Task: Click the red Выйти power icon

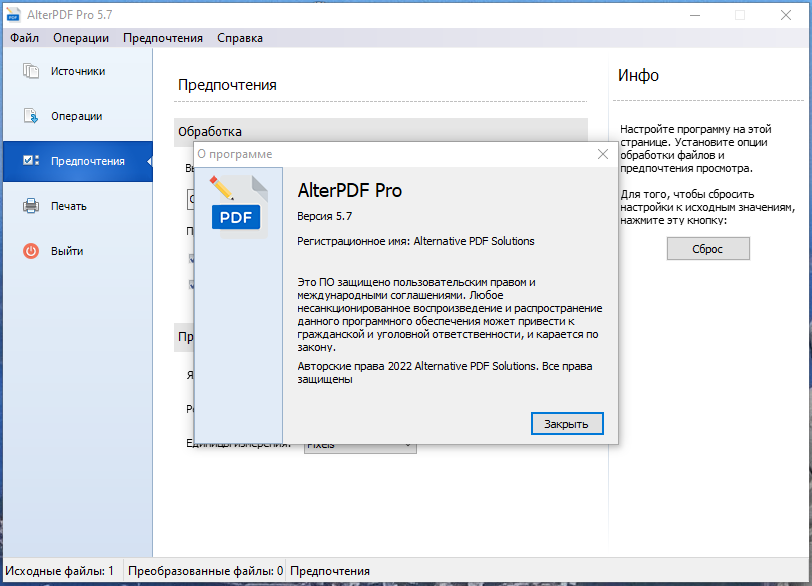Action: point(31,251)
